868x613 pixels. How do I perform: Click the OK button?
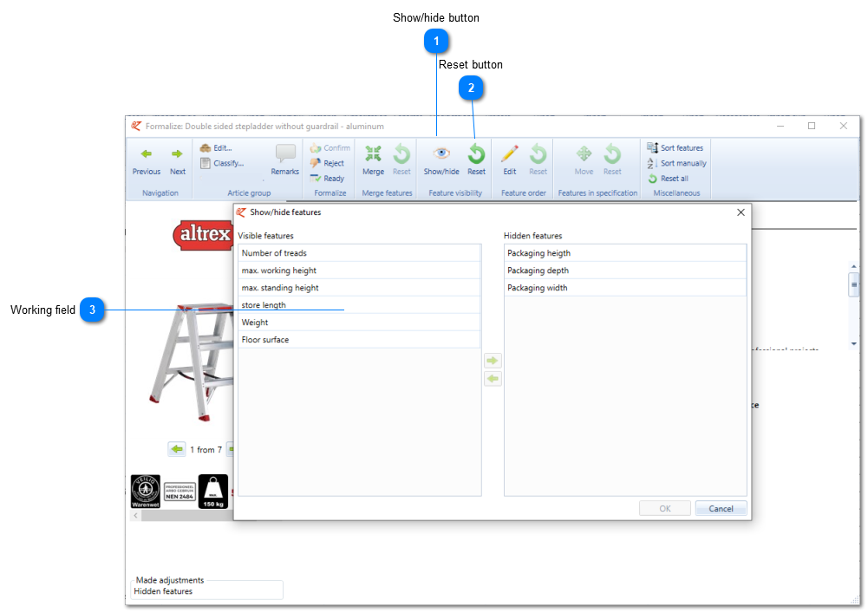click(665, 508)
